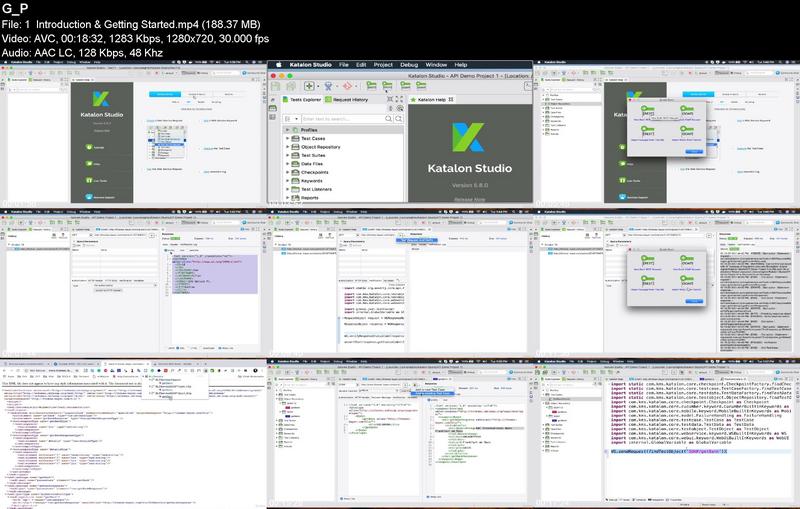Expand the Test Suites folder arrow
Image resolution: width=800 pixels, height=509 pixels.
(287, 155)
